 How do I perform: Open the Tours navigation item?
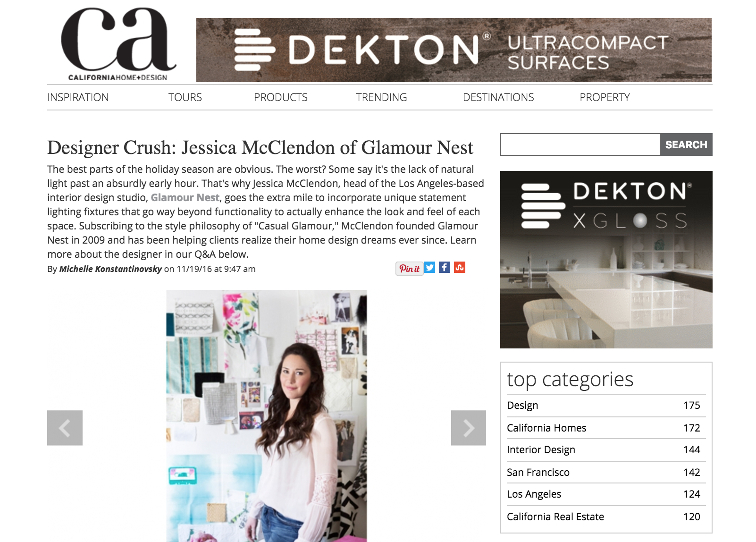(185, 97)
